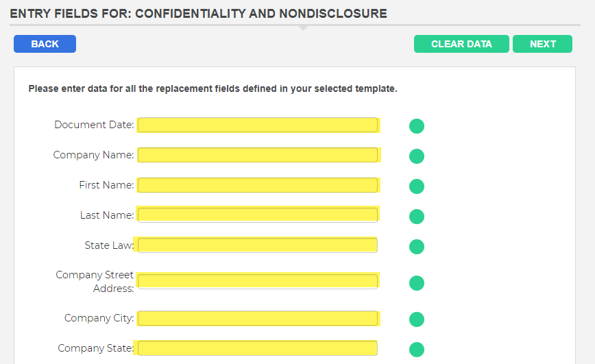Click the green circle beside State Law
This screenshot has height=364, width=595.
click(417, 247)
